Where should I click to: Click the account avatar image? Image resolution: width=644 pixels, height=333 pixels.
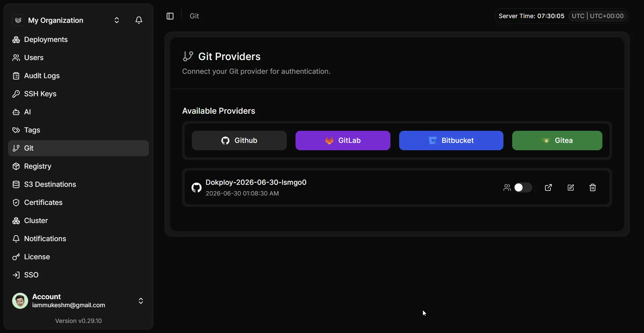coord(20,301)
